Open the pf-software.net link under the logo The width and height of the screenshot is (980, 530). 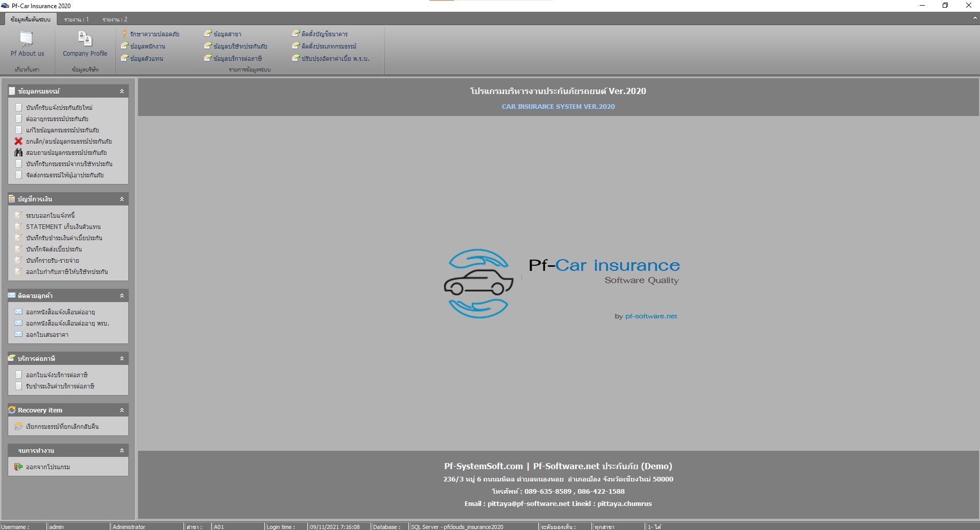[651, 316]
